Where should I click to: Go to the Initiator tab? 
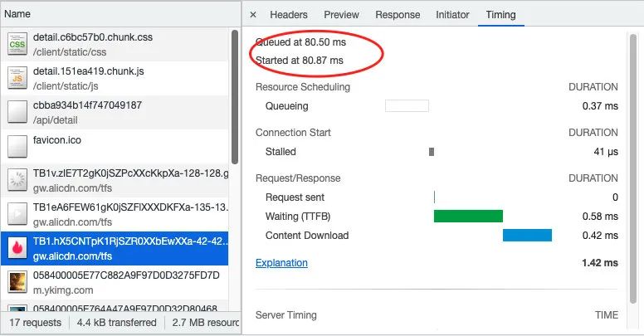pos(452,15)
